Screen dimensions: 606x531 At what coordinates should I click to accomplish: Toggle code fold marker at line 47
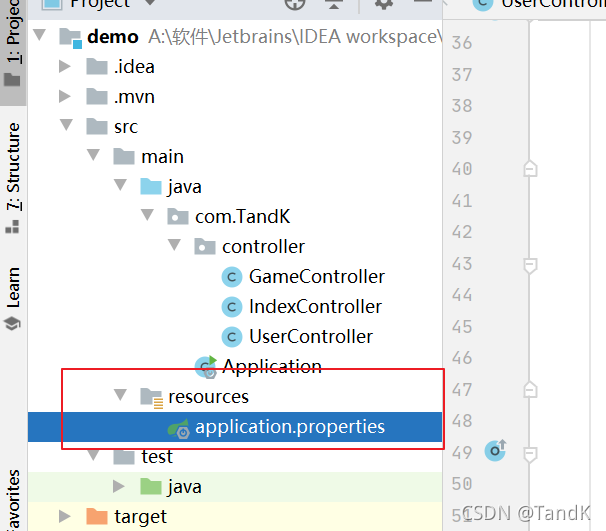click(530, 390)
